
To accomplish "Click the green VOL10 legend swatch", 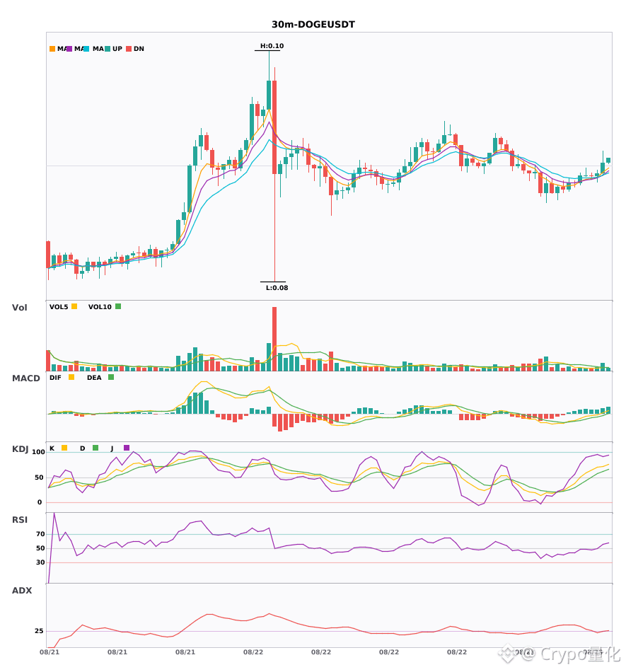I will [x=118, y=306].
